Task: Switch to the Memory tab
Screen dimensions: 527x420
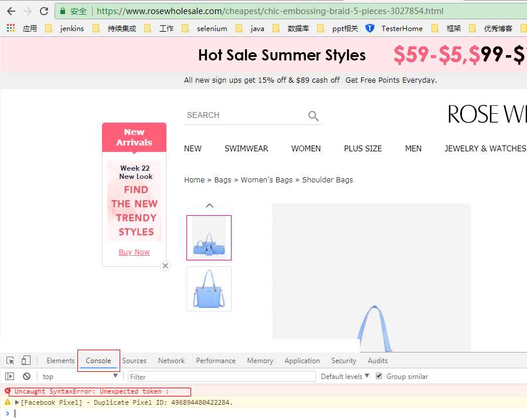Action: (x=260, y=361)
